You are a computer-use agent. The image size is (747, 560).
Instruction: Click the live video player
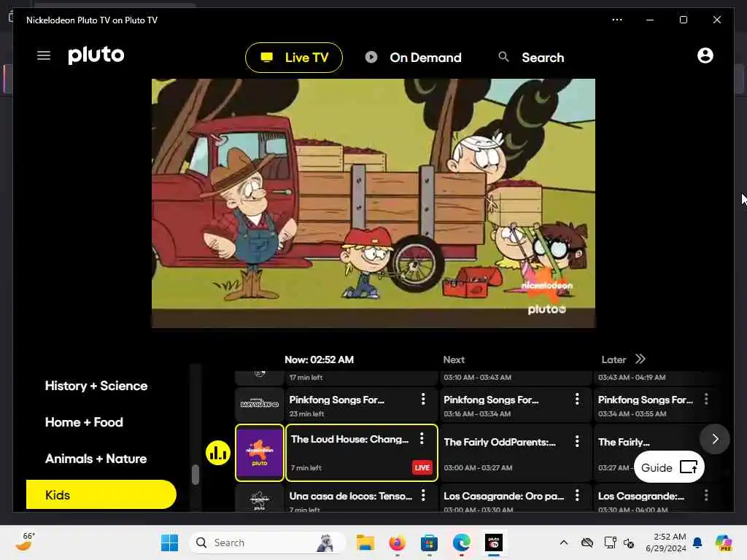[x=373, y=203]
